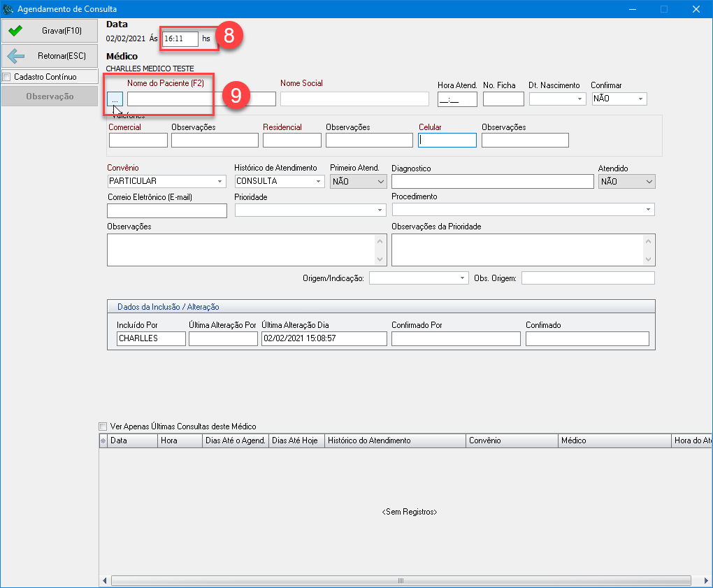Viewport: 713px width, 588px height.
Task: Click the Diagnostico text field
Action: click(x=492, y=182)
